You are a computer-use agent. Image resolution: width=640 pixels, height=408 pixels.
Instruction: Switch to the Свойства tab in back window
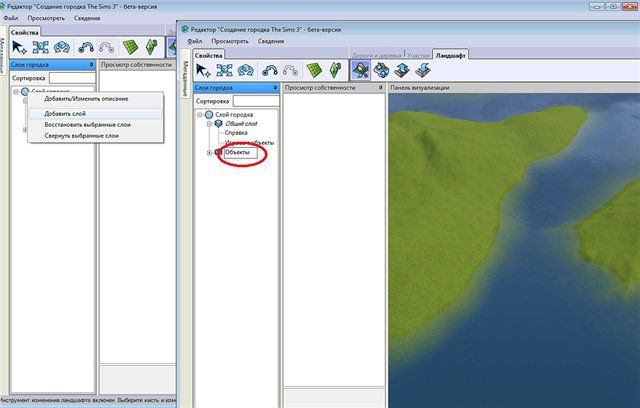point(25,32)
